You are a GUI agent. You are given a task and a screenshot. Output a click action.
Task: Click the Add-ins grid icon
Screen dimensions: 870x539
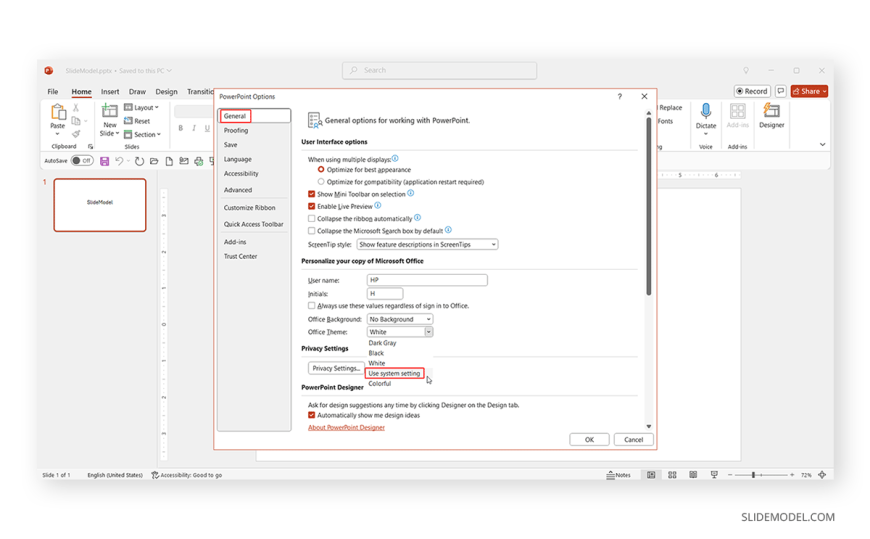click(x=737, y=112)
